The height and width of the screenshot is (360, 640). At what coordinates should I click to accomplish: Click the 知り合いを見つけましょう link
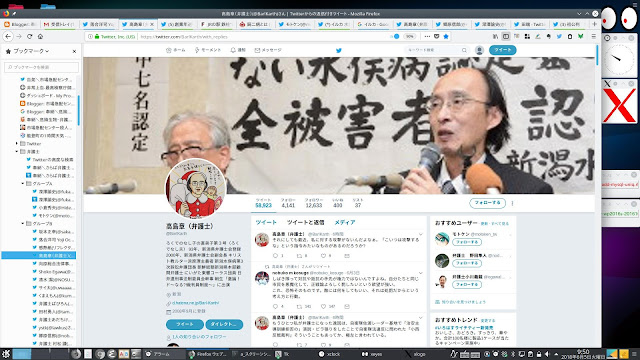point(464,302)
